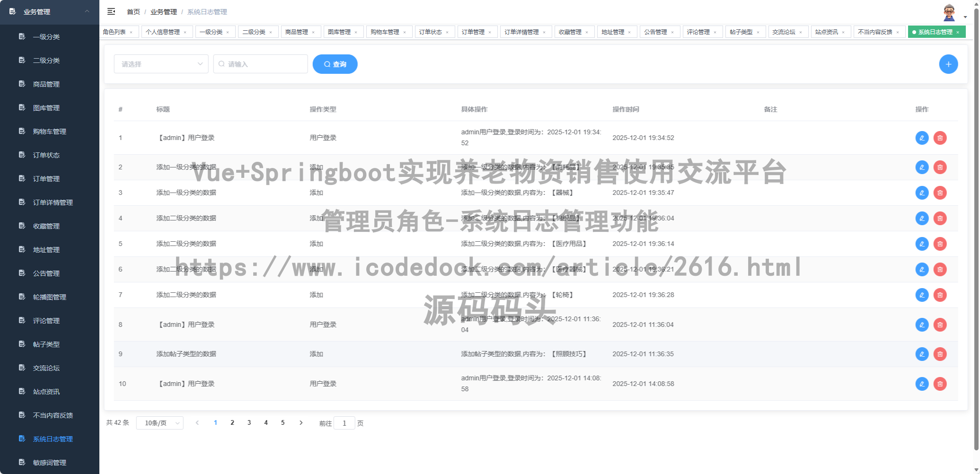Delete the first admin login log entry
This screenshot has width=980, height=474.
pyautogui.click(x=940, y=138)
